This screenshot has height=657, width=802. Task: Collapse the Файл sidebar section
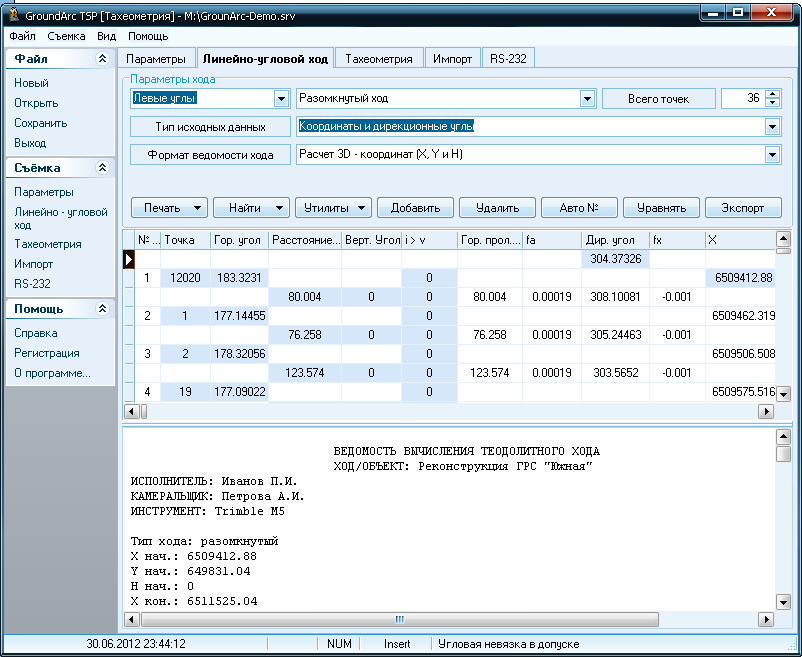point(101,59)
